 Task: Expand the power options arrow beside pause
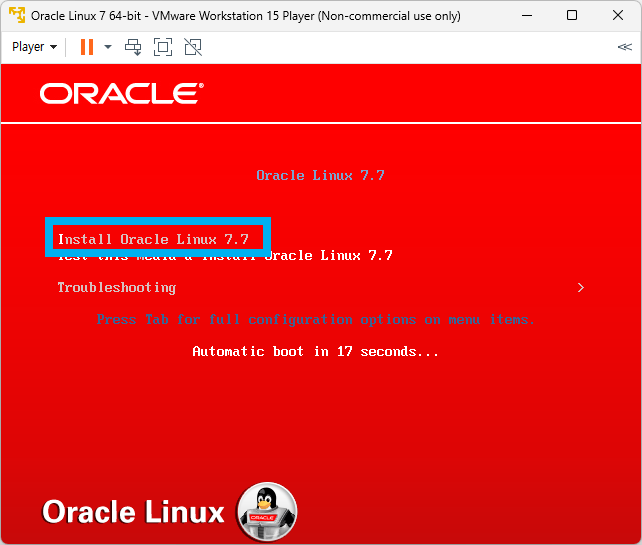tap(108, 47)
